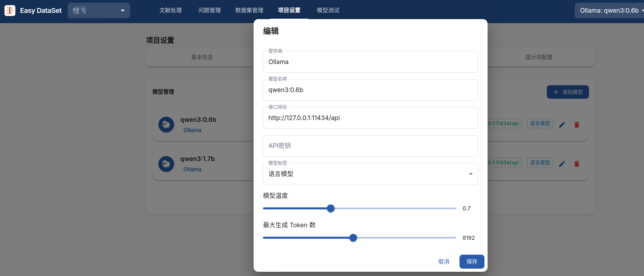Click the 模型温度 slider handle
The height and width of the screenshot is (276, 644).
[330, 208]
